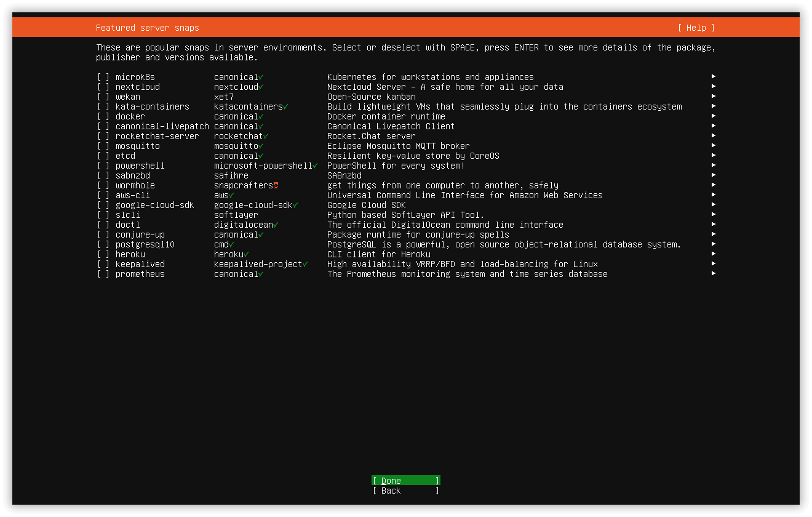This screenshot has height=517, width=812.
Task: Click publisher name xet7
Action: coord(224,97)
